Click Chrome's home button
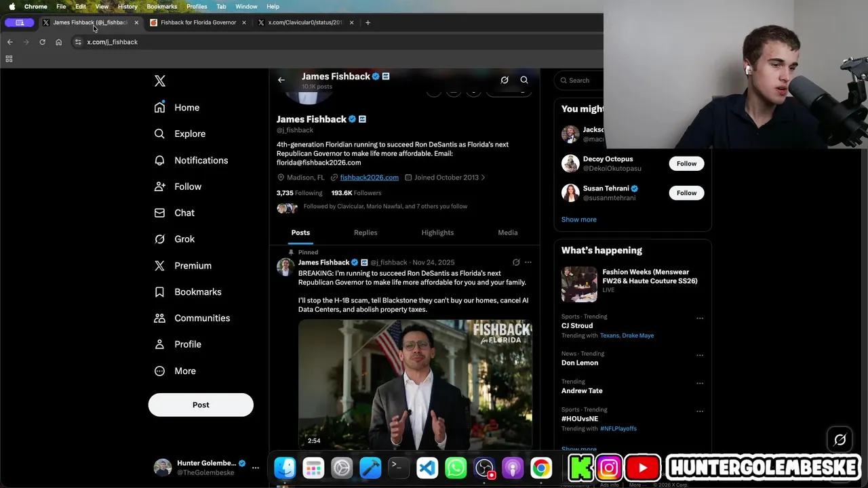The image size is (868, 488). click(58, 42)
